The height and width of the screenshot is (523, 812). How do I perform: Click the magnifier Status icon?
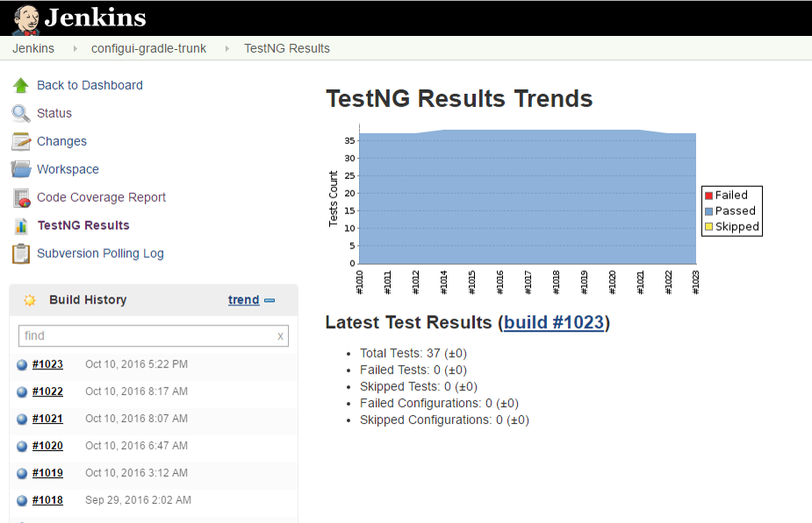tap(21, 113)
